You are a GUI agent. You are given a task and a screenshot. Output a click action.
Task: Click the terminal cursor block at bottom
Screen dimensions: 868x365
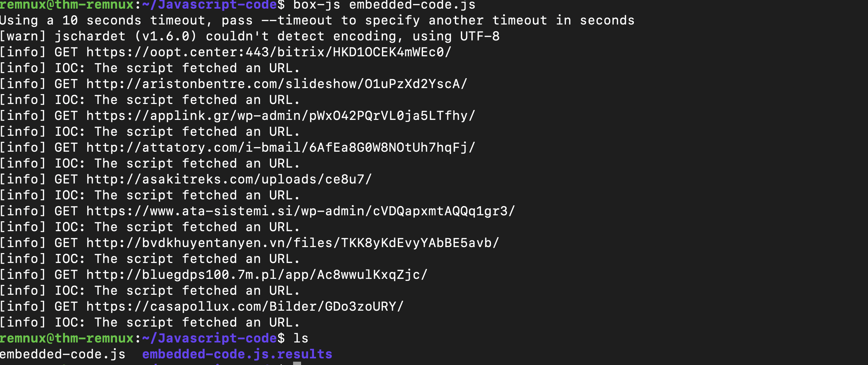(297, 363)
